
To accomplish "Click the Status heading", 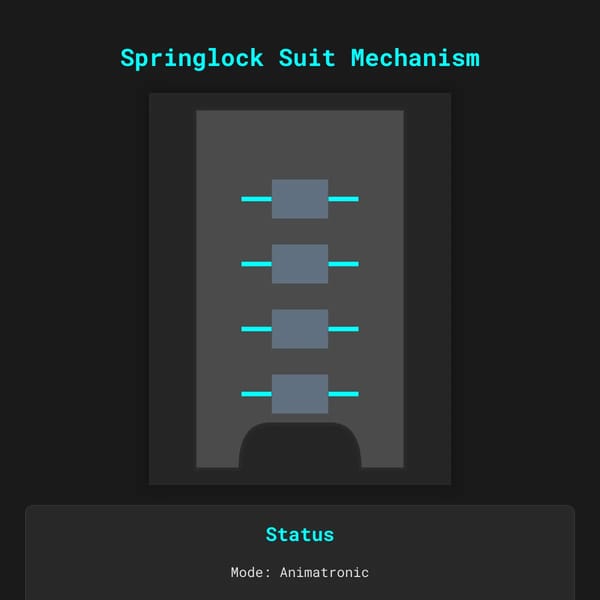I will click(x=300, y=535).
